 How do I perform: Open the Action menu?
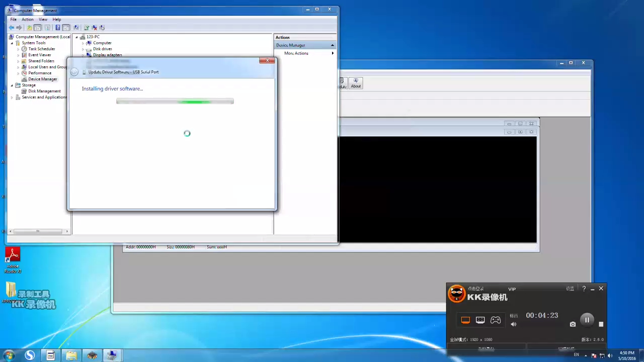coord(28,20)
